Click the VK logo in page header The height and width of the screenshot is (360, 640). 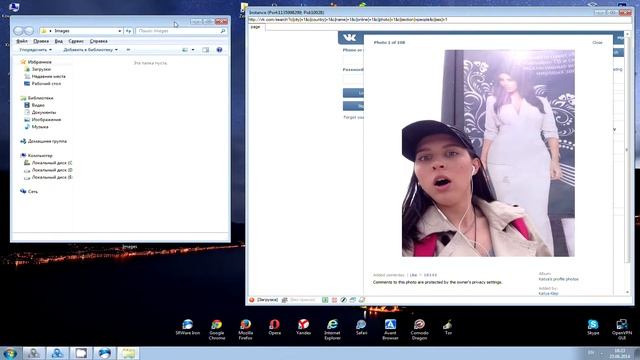[350, 38]
